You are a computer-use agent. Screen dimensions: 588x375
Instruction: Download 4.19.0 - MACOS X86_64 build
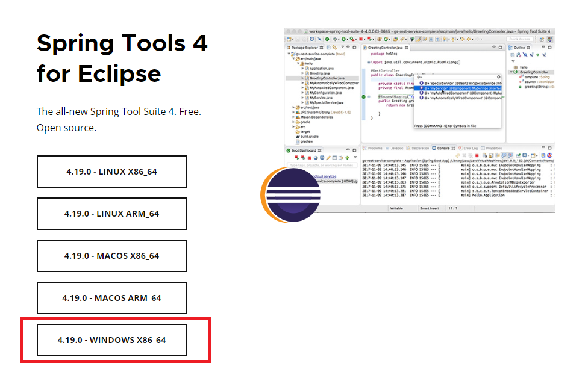point(111,256)
